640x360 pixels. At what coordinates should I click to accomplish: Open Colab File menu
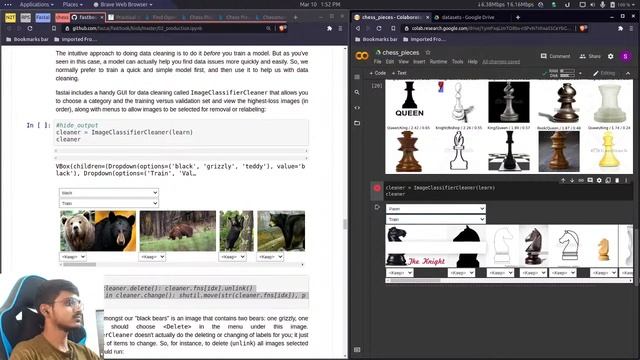tap(378, 62)
